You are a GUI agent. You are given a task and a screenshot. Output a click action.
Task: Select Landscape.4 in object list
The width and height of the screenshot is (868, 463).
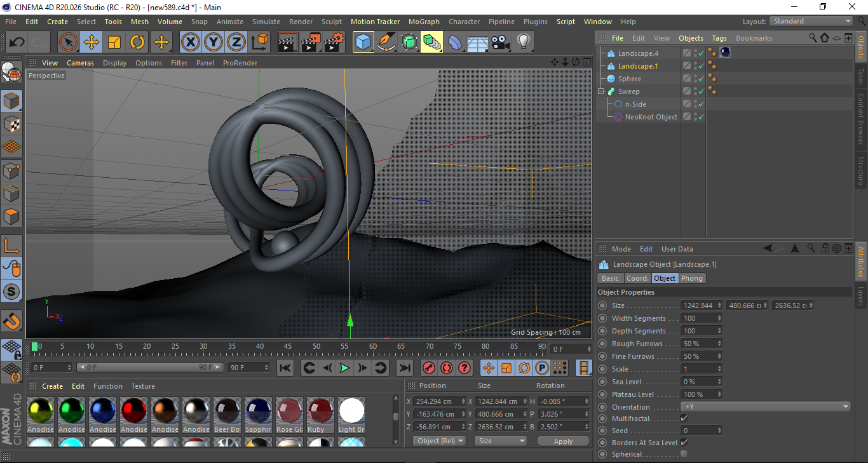pyautogui.click(x=638, y=53)
